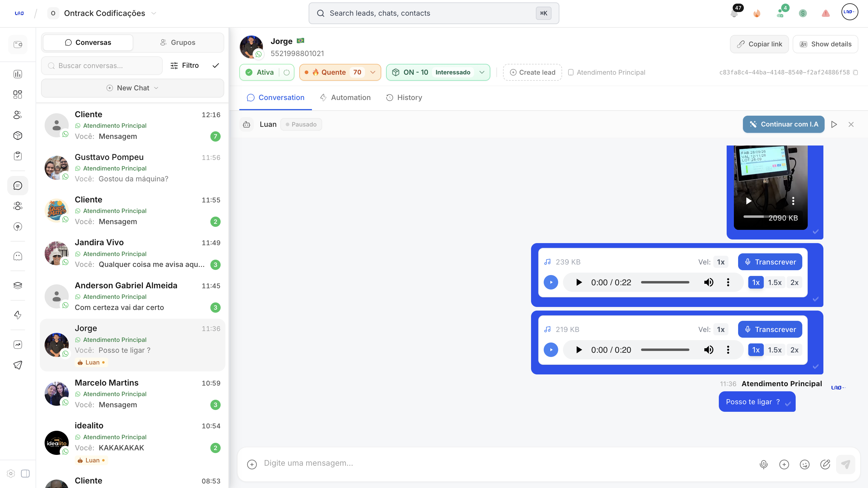Set 1.5x speed on the 0:22 audio

coord(774,283)
